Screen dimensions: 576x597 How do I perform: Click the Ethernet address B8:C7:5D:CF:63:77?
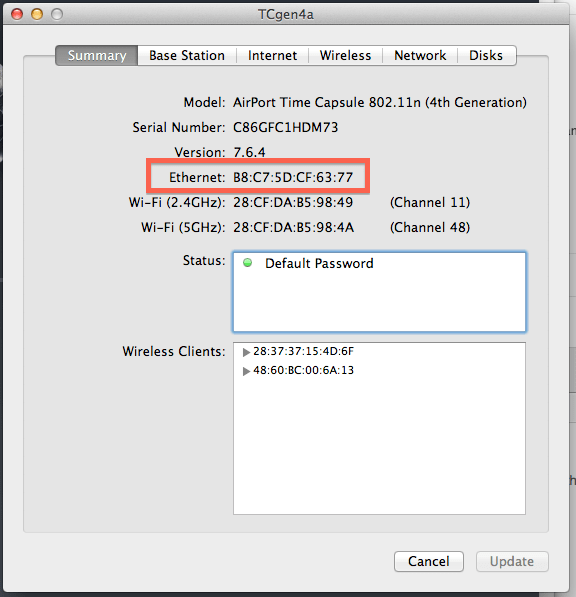(x=293, y=177)
